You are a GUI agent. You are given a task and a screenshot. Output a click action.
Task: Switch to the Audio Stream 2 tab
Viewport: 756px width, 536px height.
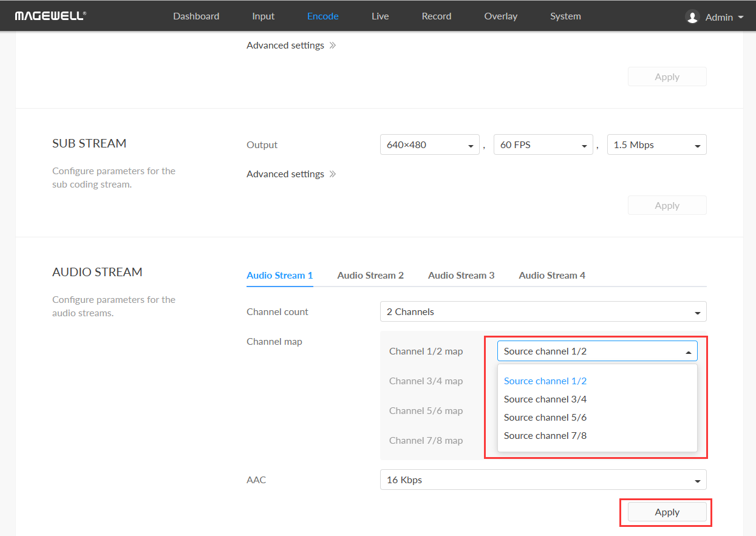pyautogui.click(x=370, y=276)
